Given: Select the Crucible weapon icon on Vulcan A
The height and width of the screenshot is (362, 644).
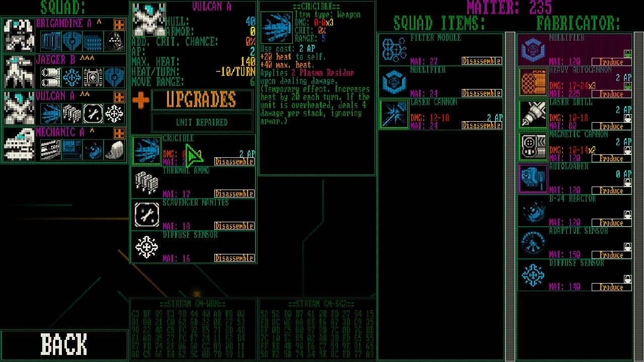Looking at the screenshot, I should (146, 149).
